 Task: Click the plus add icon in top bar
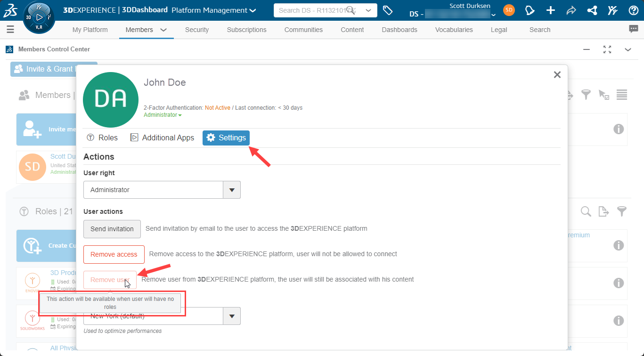(550, 10)
